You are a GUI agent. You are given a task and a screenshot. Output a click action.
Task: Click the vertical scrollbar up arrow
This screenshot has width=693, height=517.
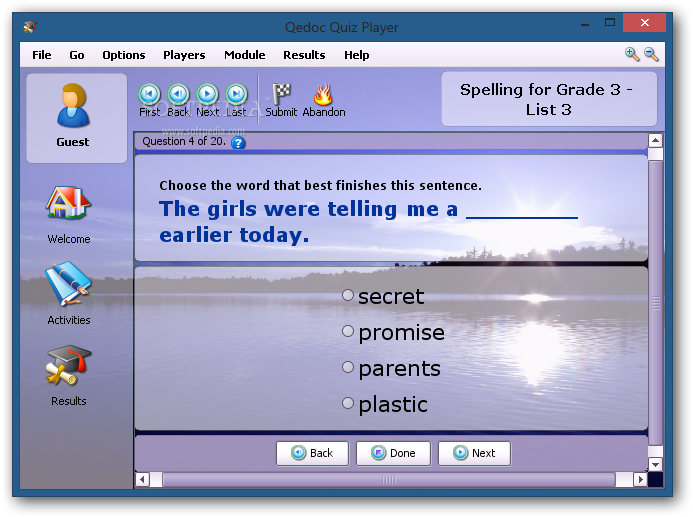point(655,141)
